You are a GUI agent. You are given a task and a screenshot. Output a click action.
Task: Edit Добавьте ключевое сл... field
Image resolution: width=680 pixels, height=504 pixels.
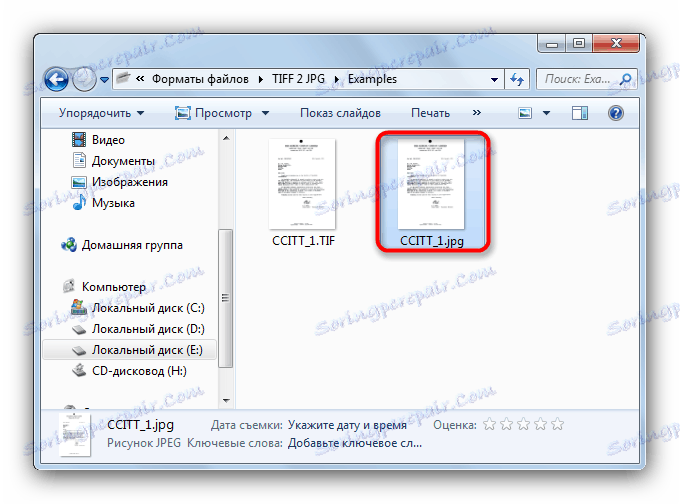click(x=355, y=443)
